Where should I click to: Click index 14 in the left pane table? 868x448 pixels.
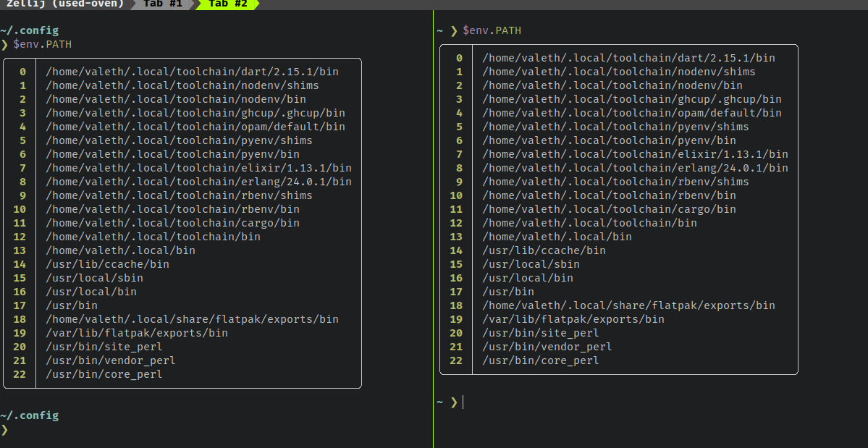pos(20,264)
